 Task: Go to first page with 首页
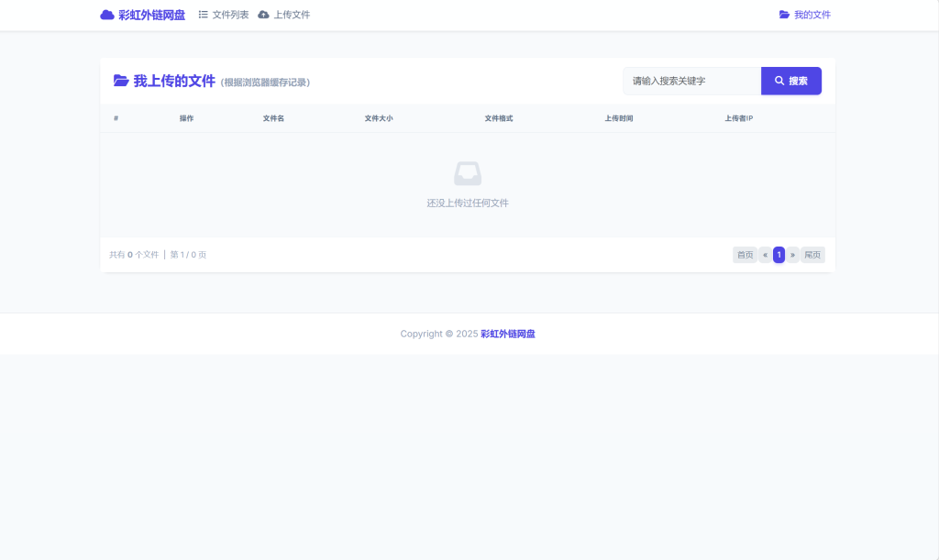coord(745,255)
